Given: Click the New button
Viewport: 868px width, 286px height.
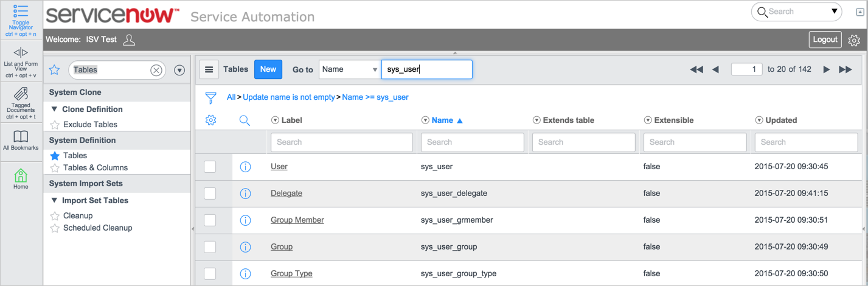Looking at the screenshot, I should (x=268, y=69).
